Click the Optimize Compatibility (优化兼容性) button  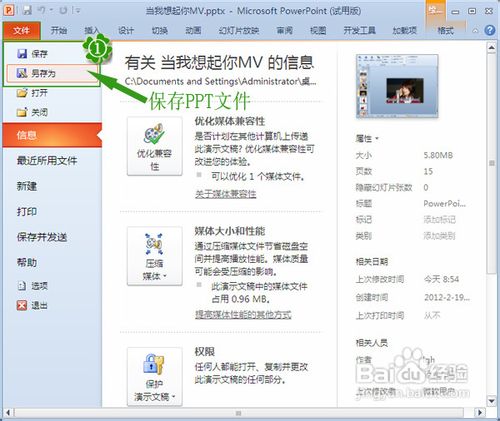point(155,146)
